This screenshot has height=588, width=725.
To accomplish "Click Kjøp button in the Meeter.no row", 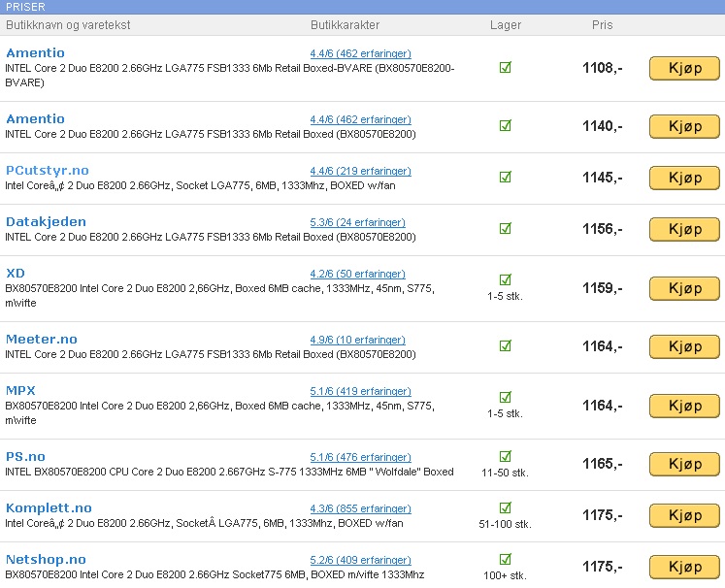I will coord(685,346).
